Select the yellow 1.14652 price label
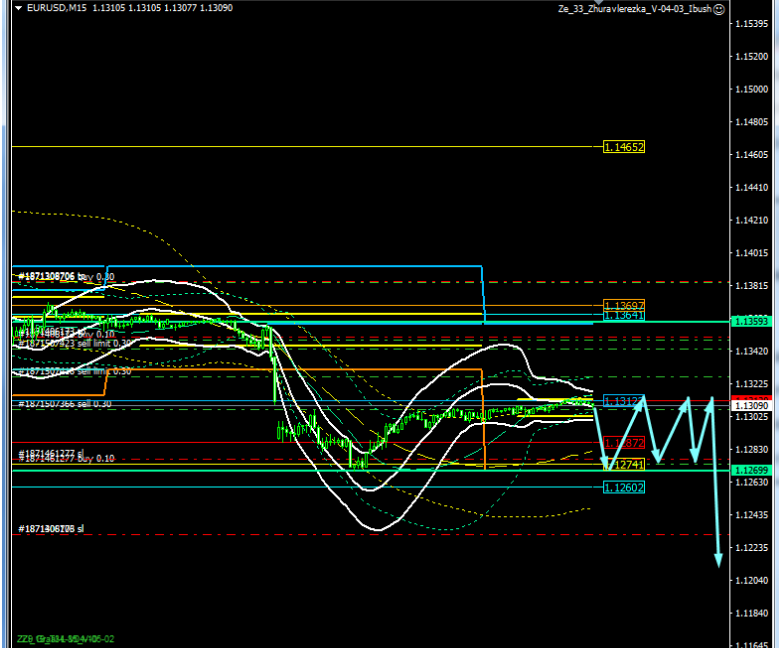Screen dimensions: 779x648 pyautogui.click(x=623, y=147)
